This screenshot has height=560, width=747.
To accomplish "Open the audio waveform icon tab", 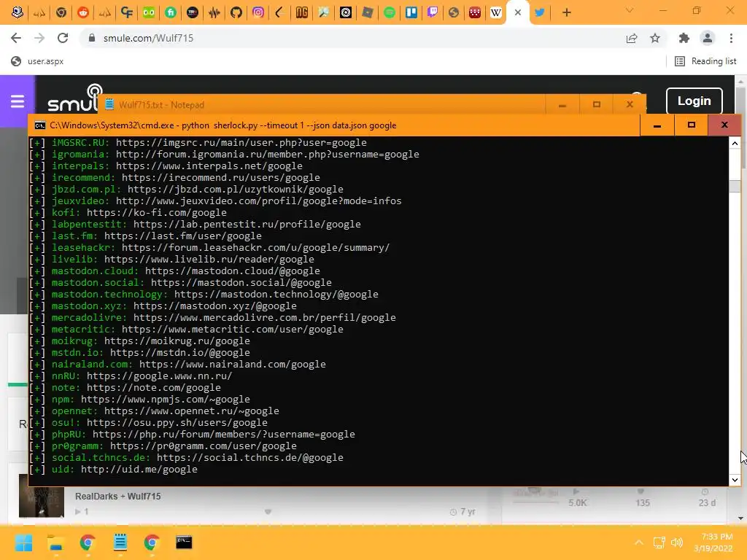I will coord(214,12).
